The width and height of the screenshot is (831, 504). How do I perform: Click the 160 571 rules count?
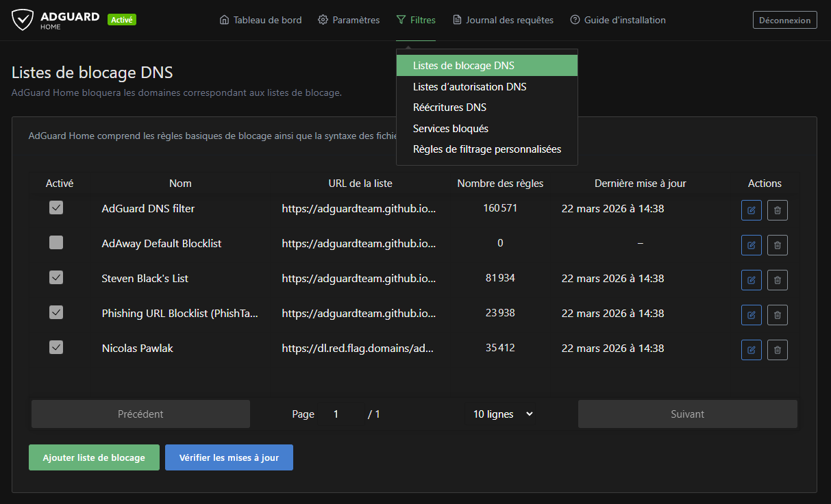click(x=500, y=207)
